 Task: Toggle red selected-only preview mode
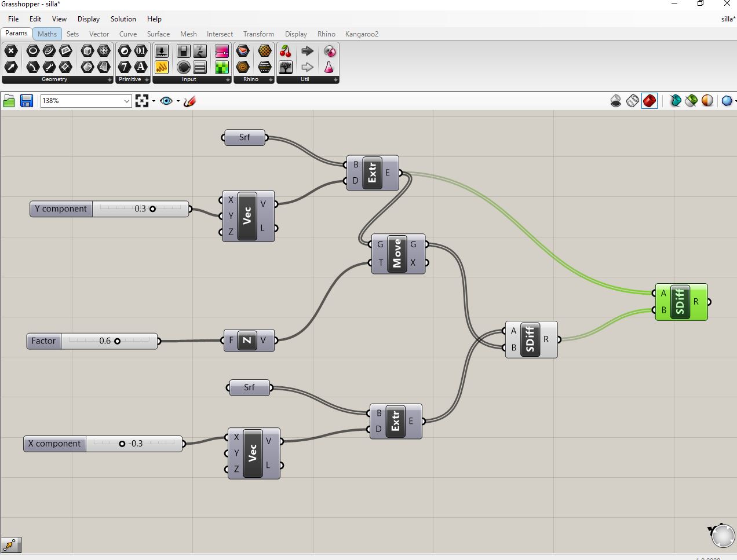(650, 101)
